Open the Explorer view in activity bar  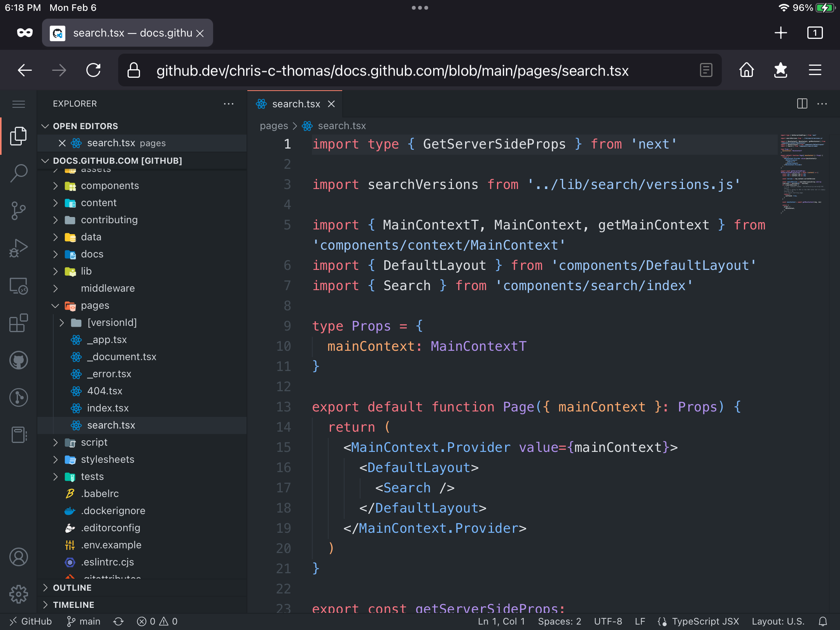pos(18,136)
